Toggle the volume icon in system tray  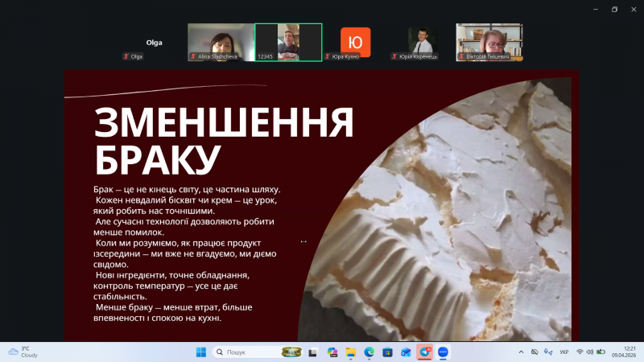[x=590, y=352]
